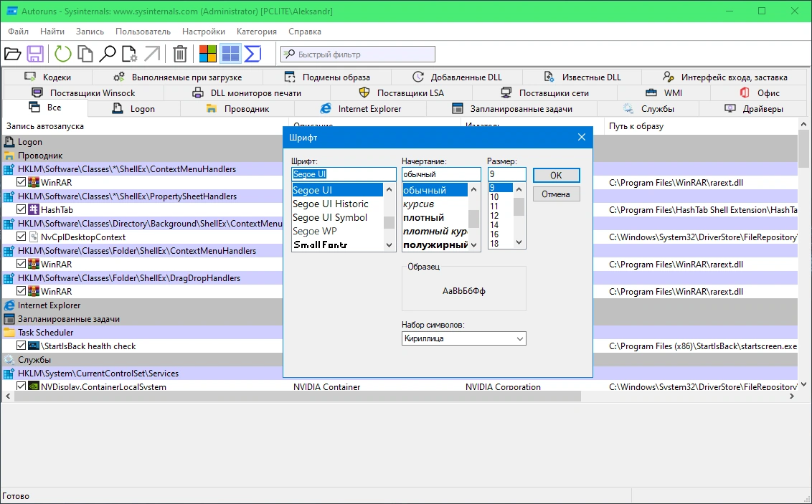Click the Jump to entry arrow icon

pyautogui.click(x=152, y=54)
